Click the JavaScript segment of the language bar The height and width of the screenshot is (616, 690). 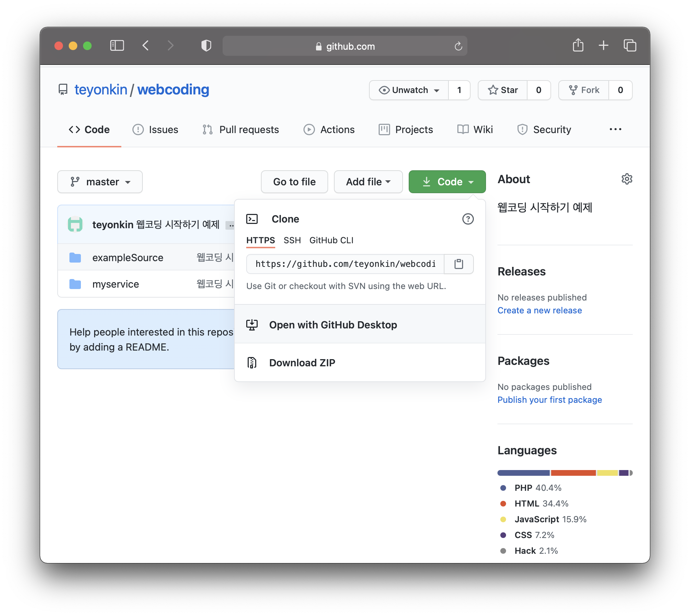coord(607,473)
